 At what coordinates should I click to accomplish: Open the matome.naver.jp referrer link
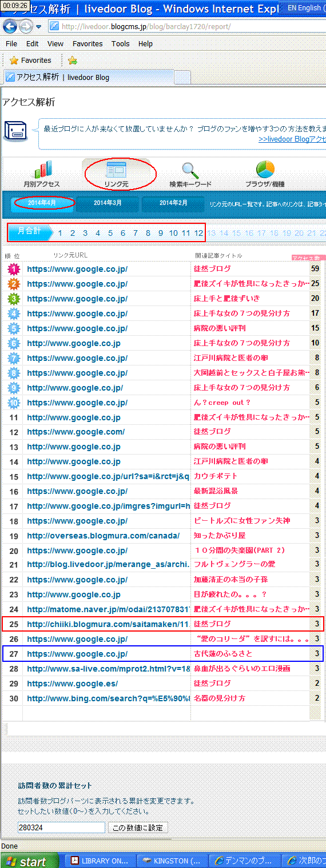point(108,609)
